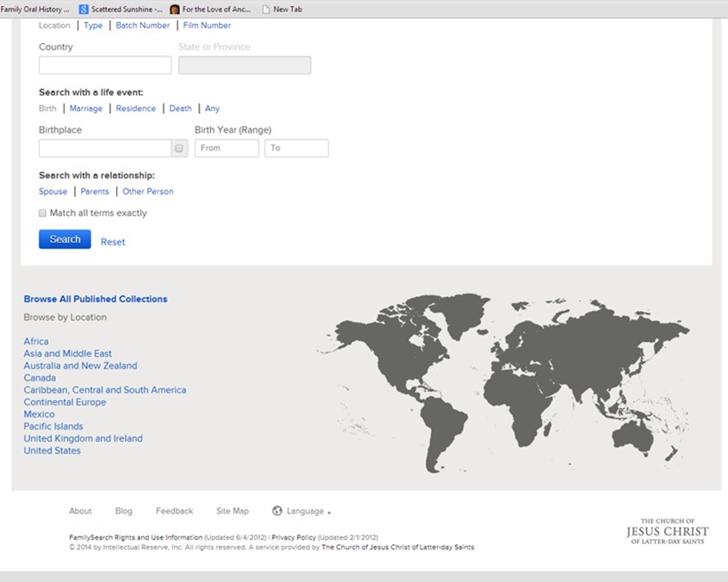Open the About footer link
728x582 pixels.
(x=80, y=511)
